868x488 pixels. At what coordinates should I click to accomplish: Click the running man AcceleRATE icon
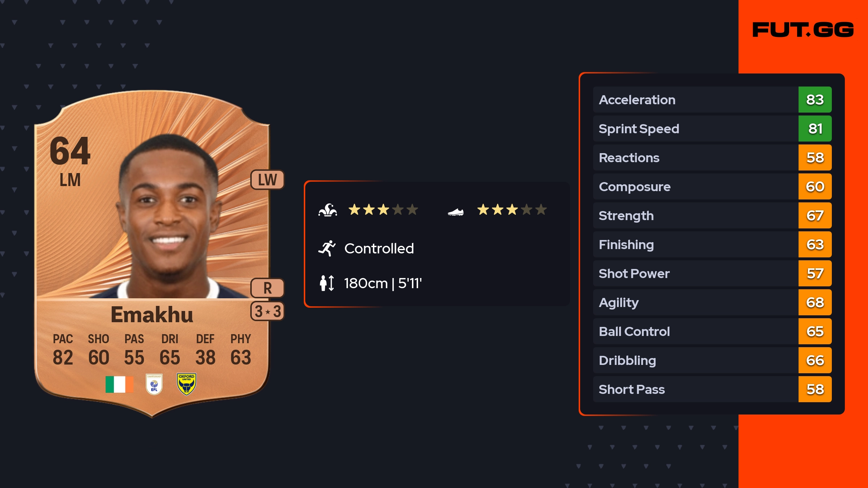(327, 248)
